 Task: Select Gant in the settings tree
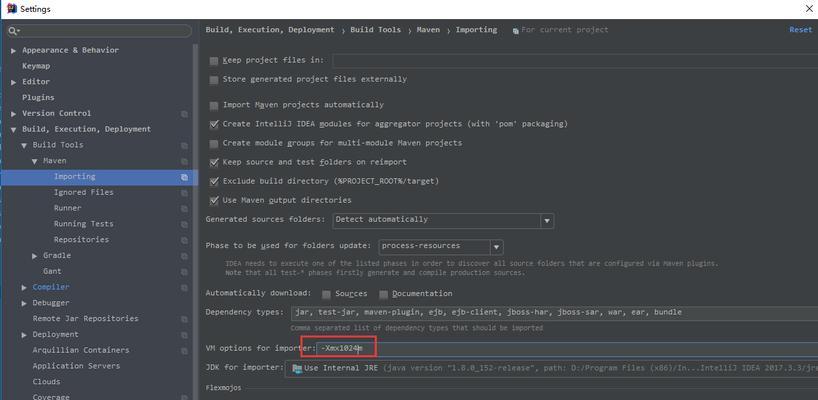tap(52, 271)
